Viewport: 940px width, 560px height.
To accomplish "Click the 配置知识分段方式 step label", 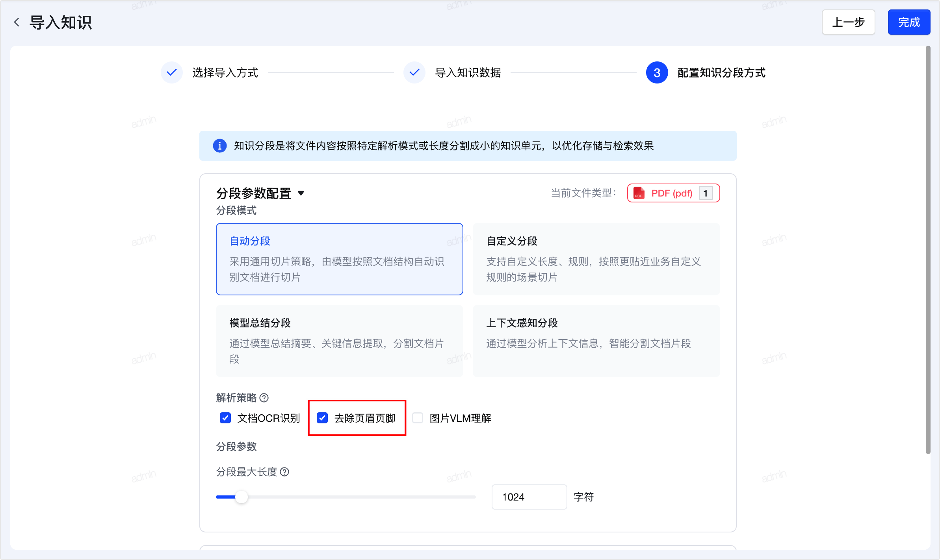I will tap(721, 72).
